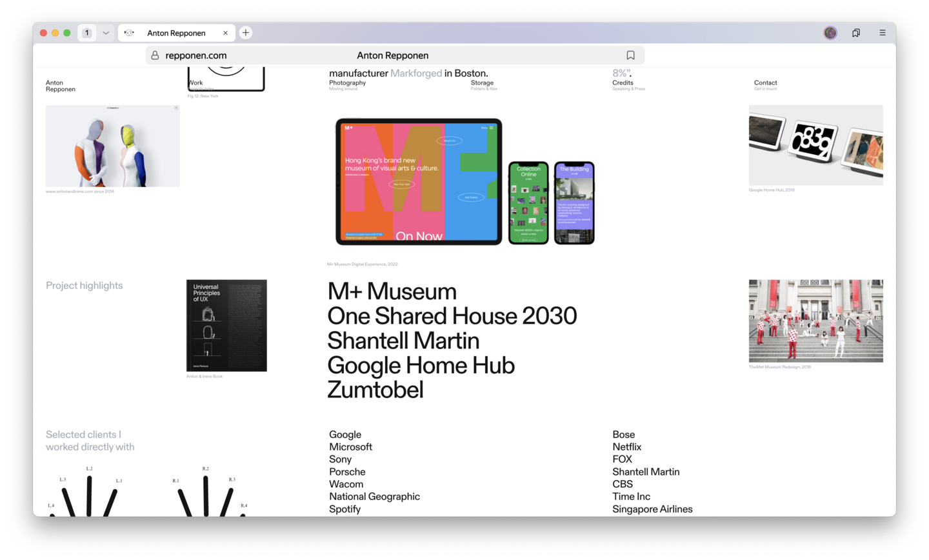Select 'CBS' in the clients list
The width and height of the screenshot is (929, 560).
coord(623,485)
